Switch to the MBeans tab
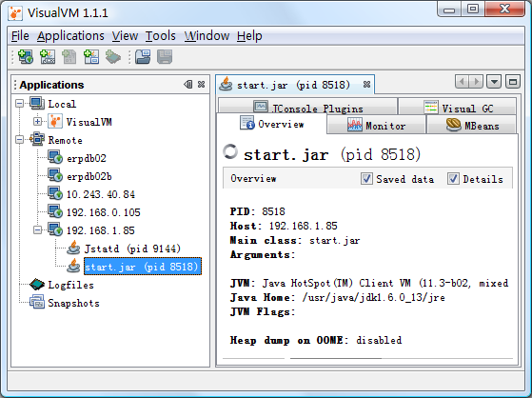The height and width of the screenshot is (398, 532). click(472, 125)
